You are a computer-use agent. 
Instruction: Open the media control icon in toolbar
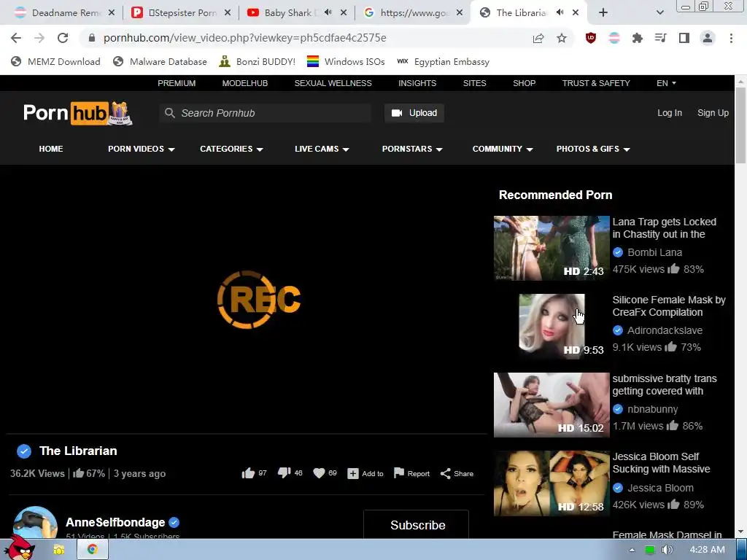click(x=661, y=38)
